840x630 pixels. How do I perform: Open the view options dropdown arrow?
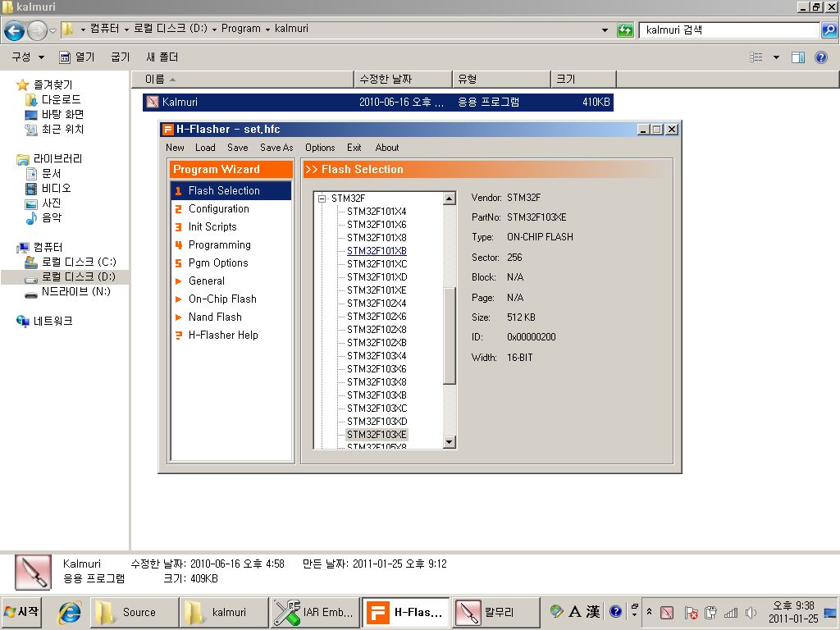[x=776, y=57]
